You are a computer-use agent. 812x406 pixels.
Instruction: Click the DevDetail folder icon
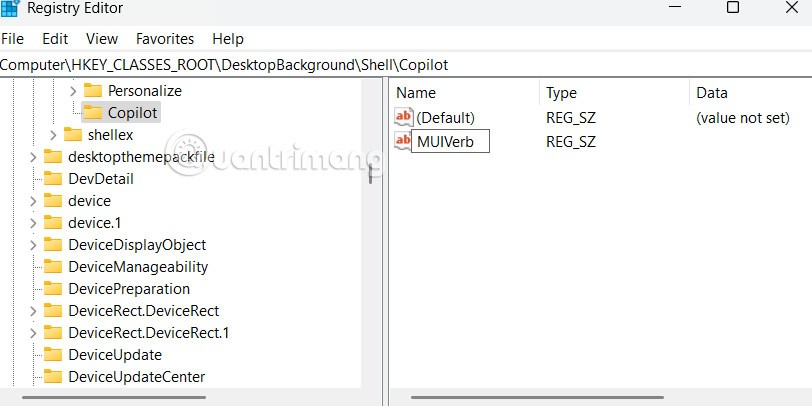tap(53, 179)
